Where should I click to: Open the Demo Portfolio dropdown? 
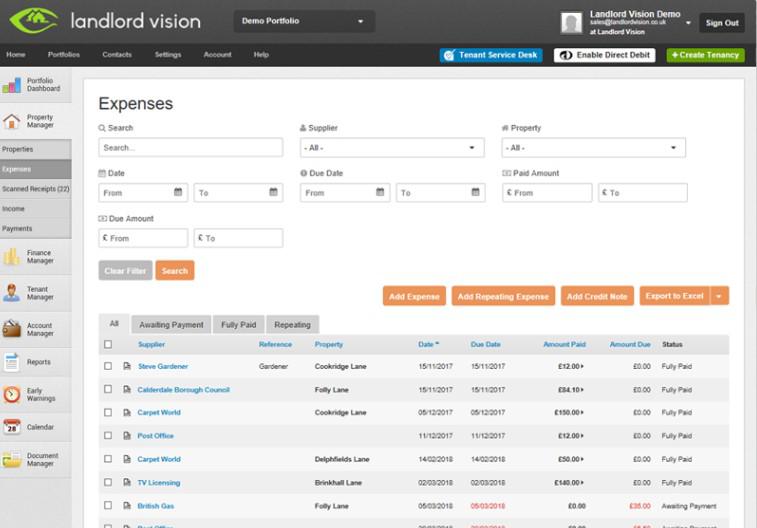tap(304, 21)
